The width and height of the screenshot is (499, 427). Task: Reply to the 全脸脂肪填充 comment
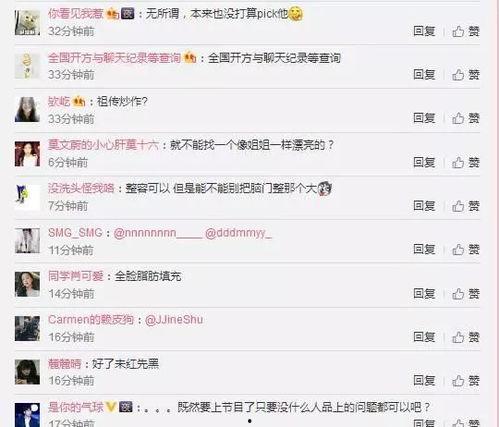[x=424, y=293]
